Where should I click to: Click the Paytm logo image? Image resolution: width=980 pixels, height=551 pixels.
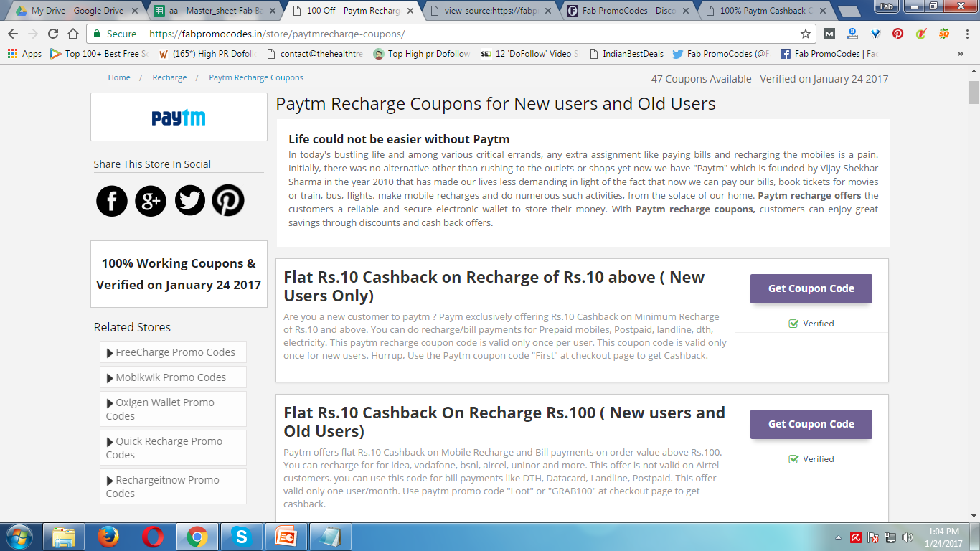(x=179, y=117)
